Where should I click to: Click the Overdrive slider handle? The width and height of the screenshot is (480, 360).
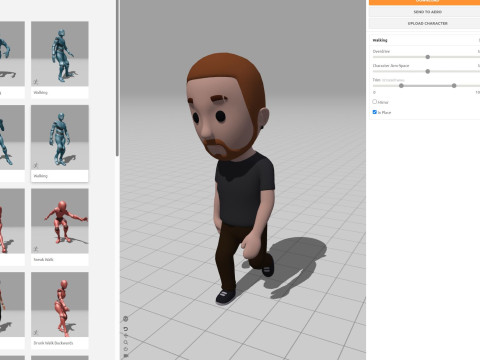pyautogui.click(x=428, y=57)
